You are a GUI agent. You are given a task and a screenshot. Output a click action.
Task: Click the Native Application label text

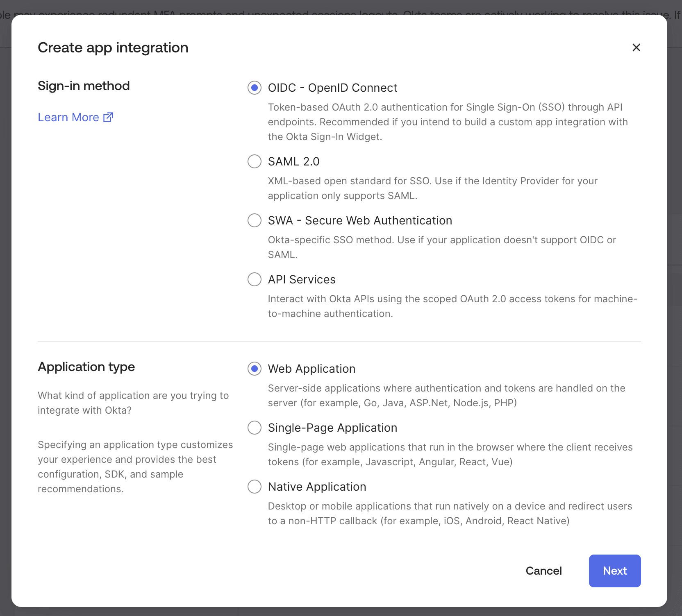[x=317, y=487]
